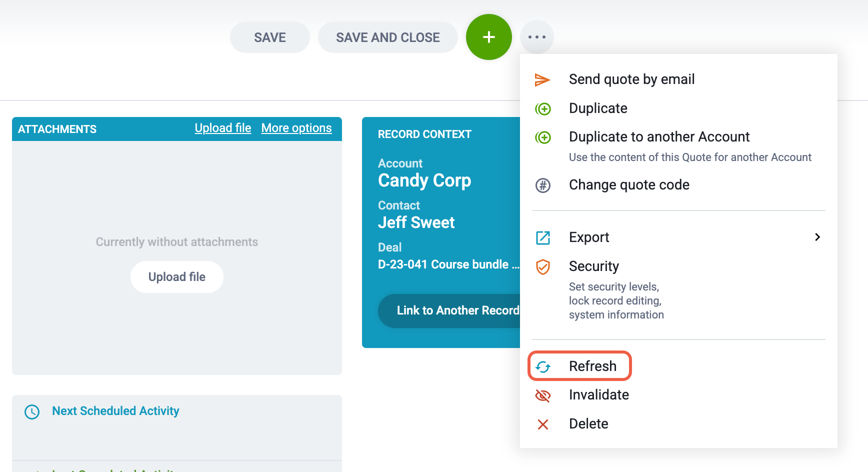Expand the Export submenu chevron
Screen dimensions: 868x472
817,237
